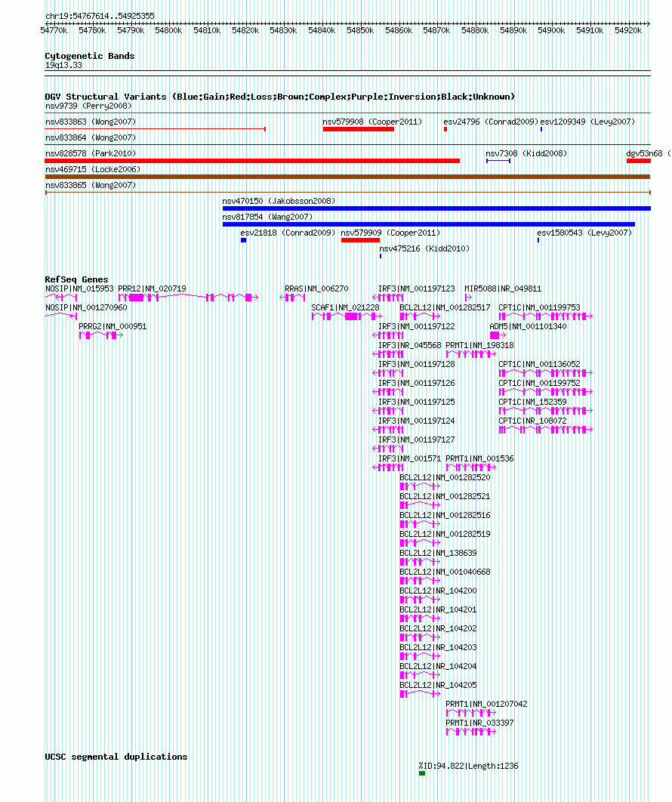Click the 54800k ruler tick label
The width and height of the screenshot is (672, 802).
pyautogui.click(x=169, y=31)
